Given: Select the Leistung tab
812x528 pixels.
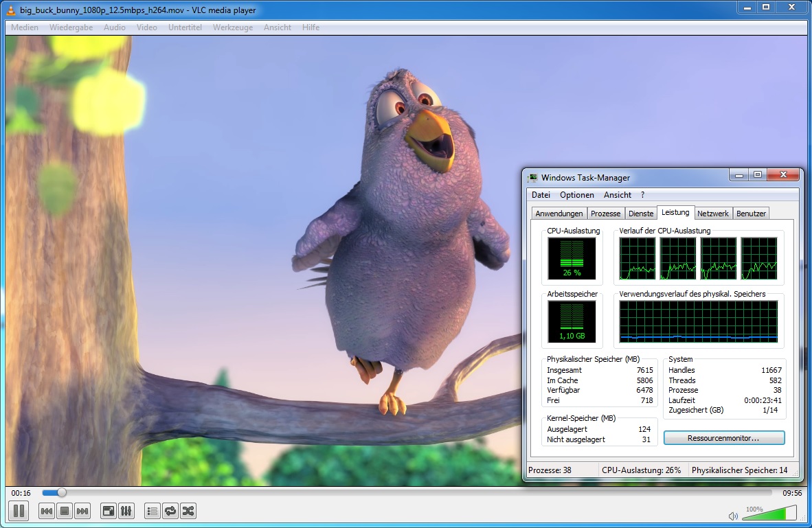Looking at the screenshot, I should click(x=675, y=212).
